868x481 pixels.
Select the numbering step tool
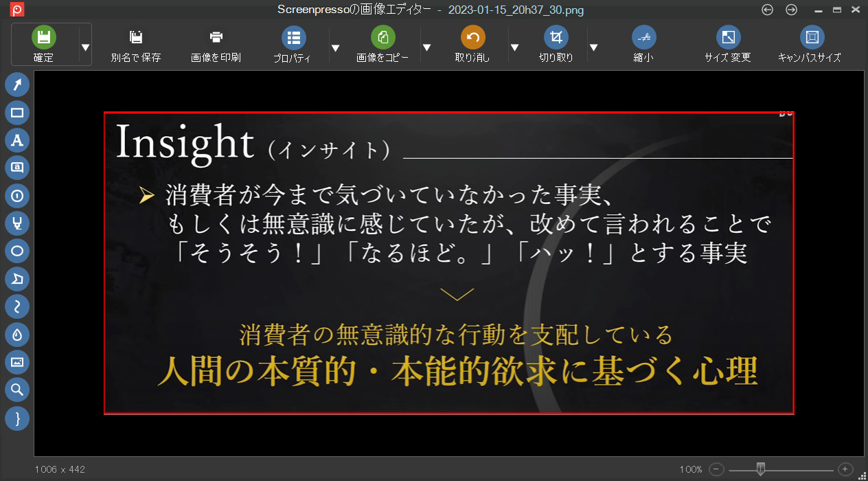17,196
